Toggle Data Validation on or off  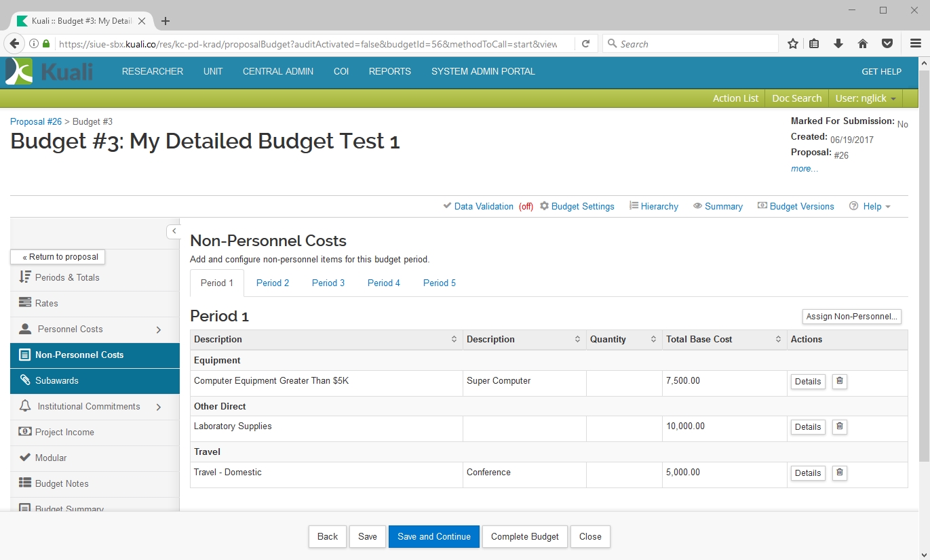(483, 206)
